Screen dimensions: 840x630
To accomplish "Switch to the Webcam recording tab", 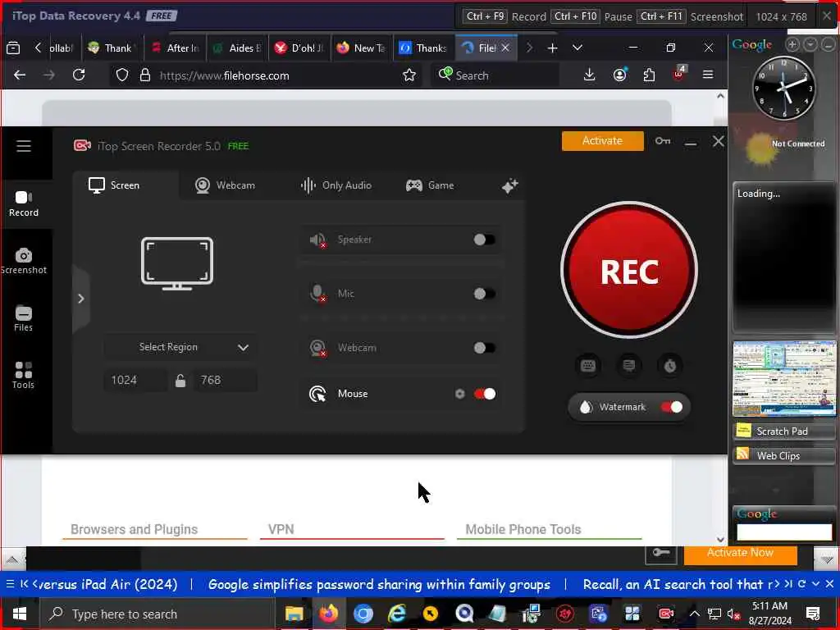I will pos(225,185).
